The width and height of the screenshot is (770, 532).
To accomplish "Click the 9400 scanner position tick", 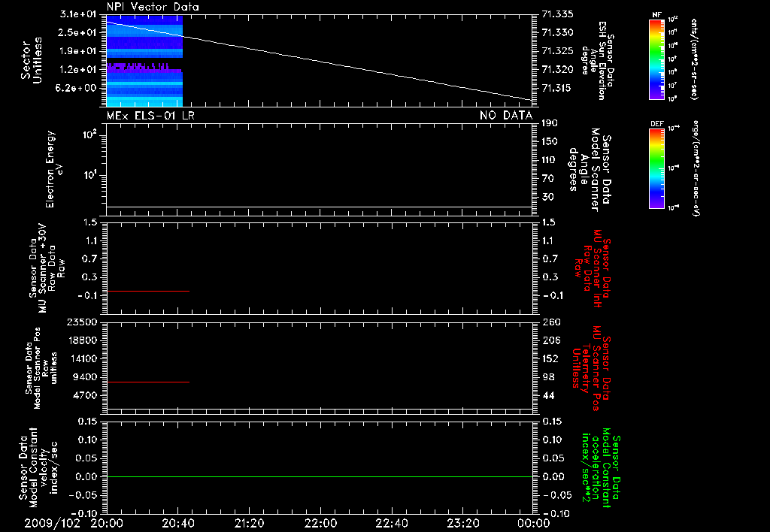I will [85, 377].
